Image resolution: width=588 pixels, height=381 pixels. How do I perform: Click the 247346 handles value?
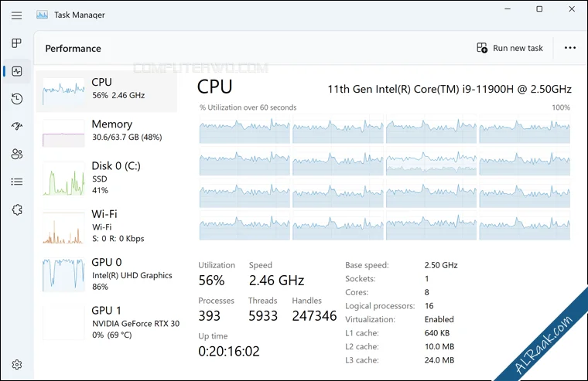314,316
